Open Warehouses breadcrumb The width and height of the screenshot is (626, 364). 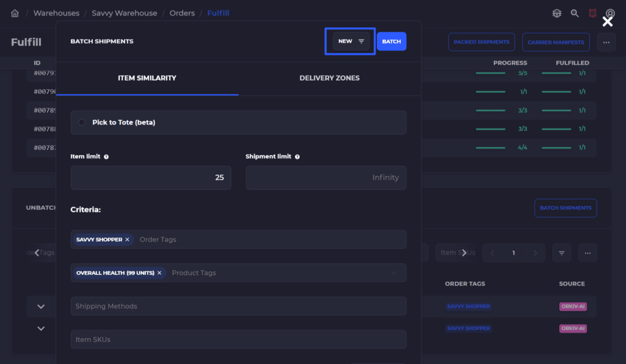tap(56, 13)
